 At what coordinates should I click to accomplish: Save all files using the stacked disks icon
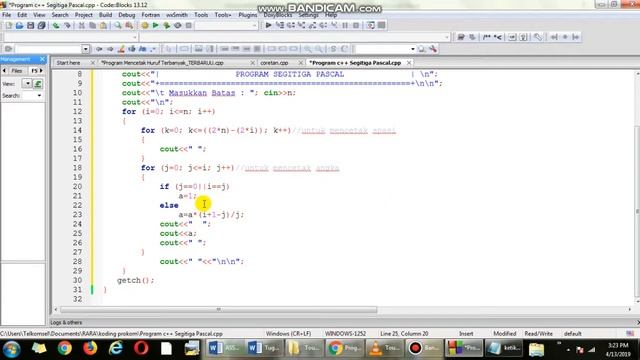41,25
